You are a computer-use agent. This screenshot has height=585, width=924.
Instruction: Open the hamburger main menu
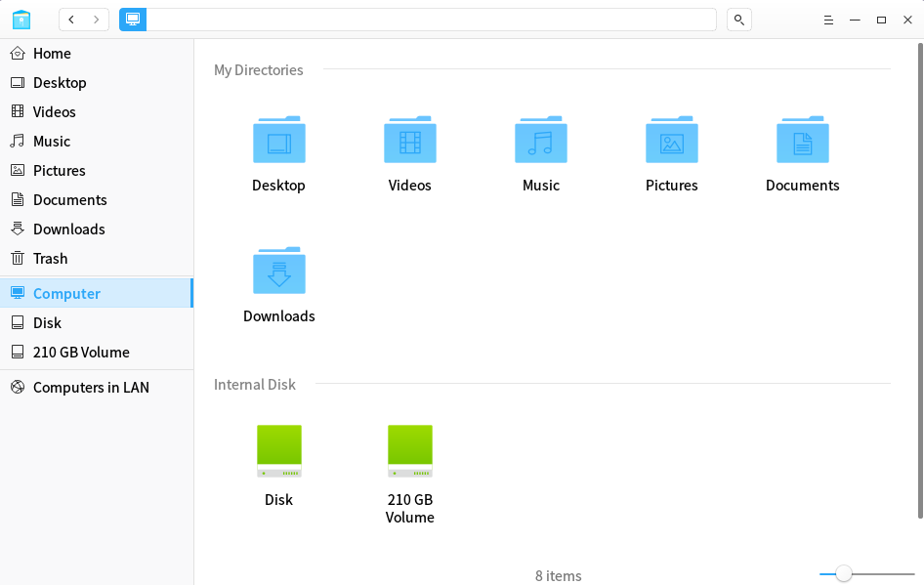[x=828, y=20]
